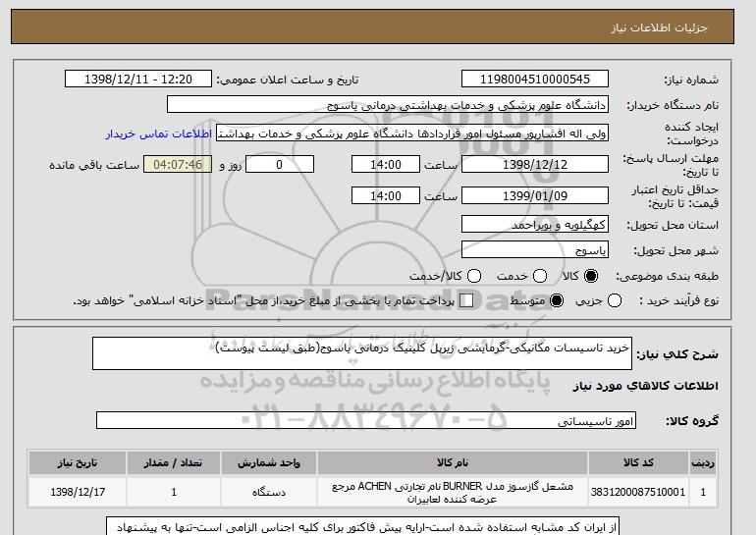Click the request creator name field
Screen dimensions: 756x535
(412, 134)
